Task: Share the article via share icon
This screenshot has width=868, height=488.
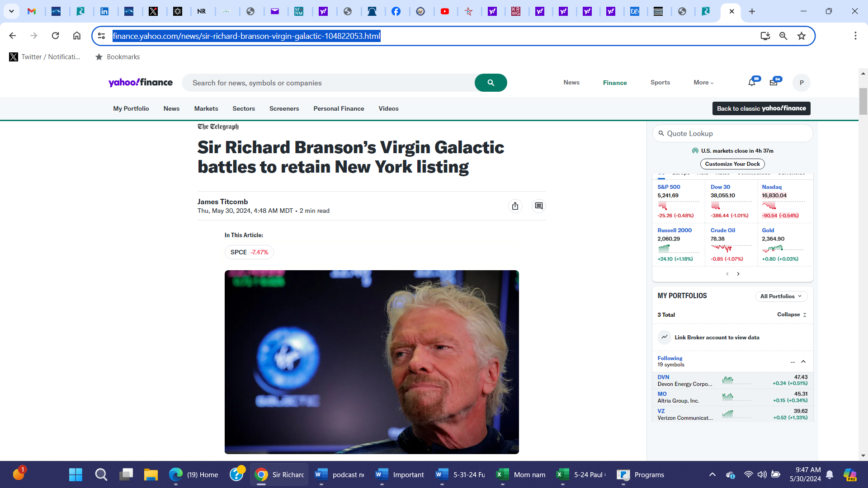Action: [515, 206]
